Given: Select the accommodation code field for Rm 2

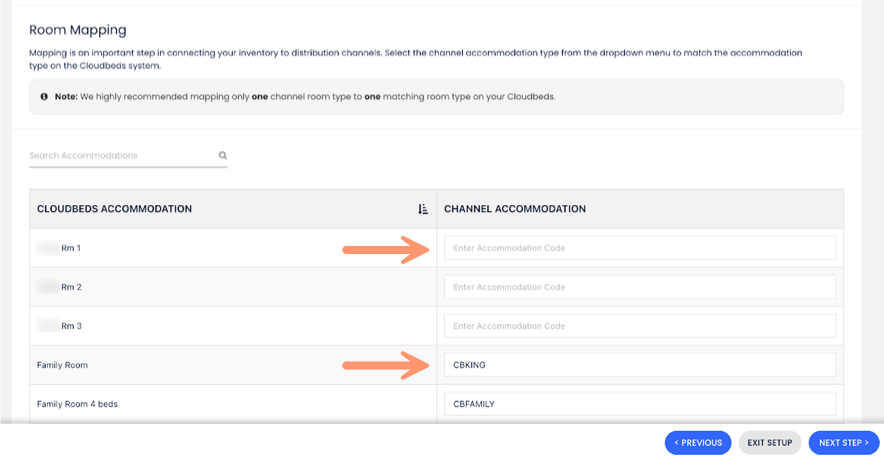Looking at the screenshot, I should tap(639, 287).
